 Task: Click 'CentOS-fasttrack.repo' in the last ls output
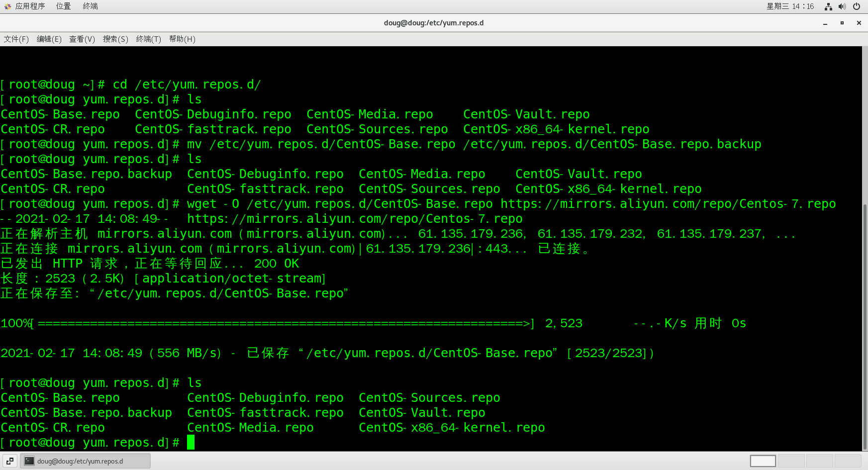pos(265,413)
